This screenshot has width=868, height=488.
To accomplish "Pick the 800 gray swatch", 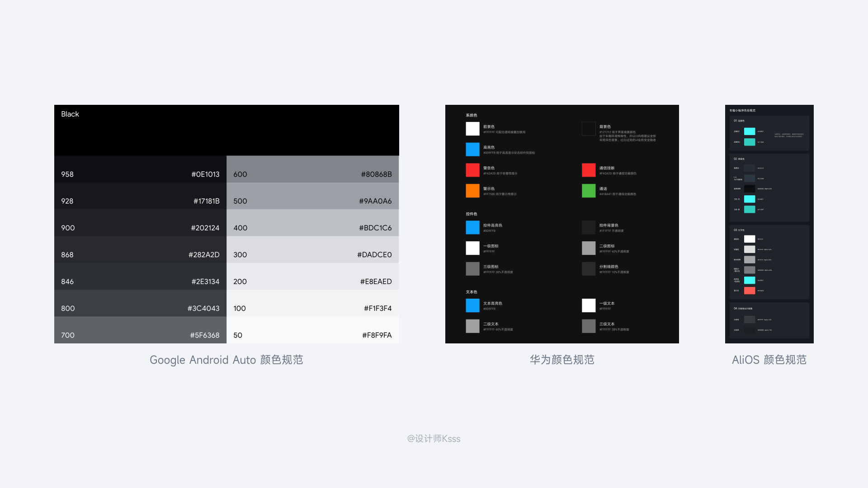I will click(x=140, y=303).
